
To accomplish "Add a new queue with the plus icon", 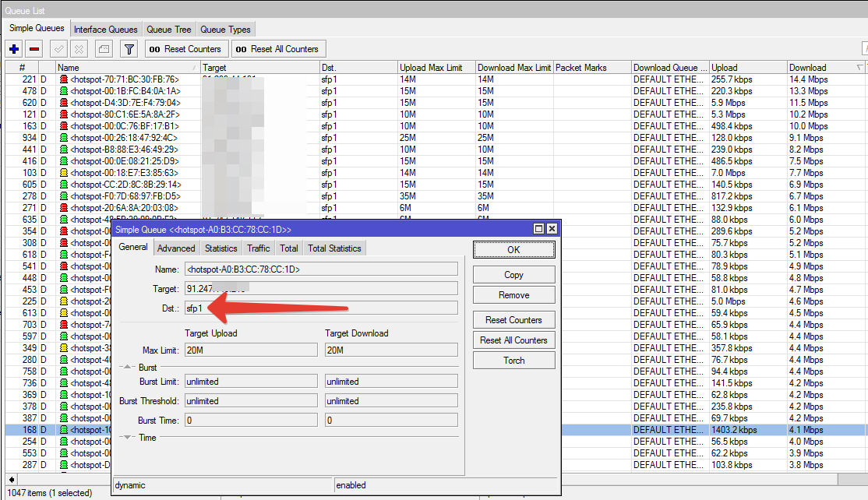I will [14, 49].
